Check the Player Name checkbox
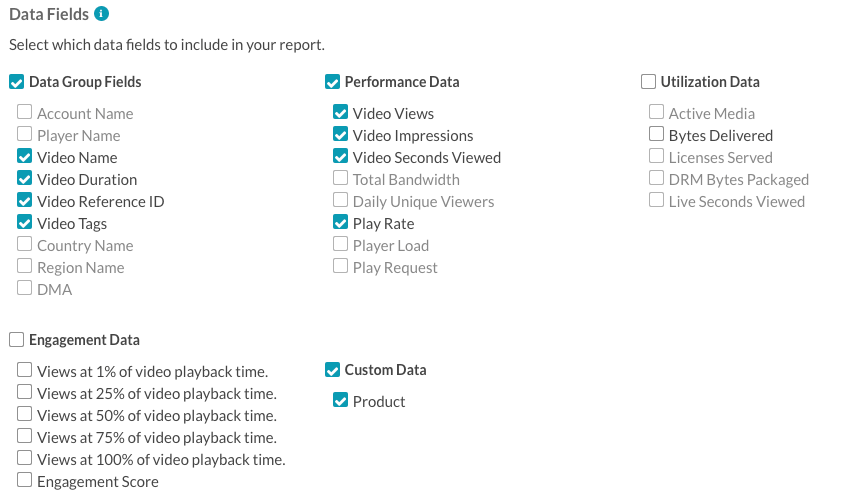This screenshot has width=841, height=495. [24, 134]
